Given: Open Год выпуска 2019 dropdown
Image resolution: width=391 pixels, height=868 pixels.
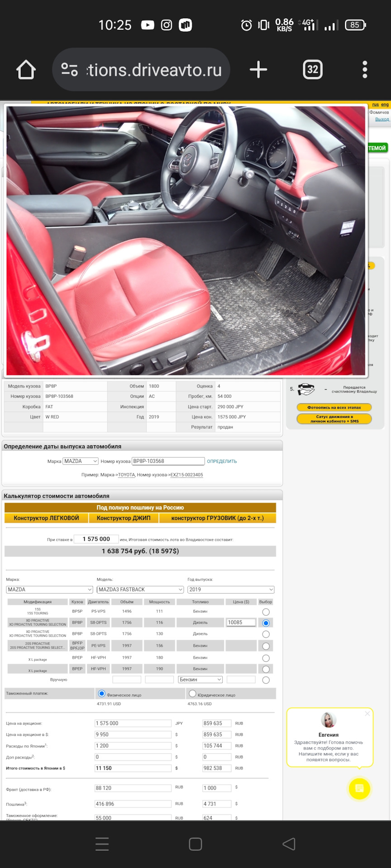Looking at the screenshot, I should point(231,590).
